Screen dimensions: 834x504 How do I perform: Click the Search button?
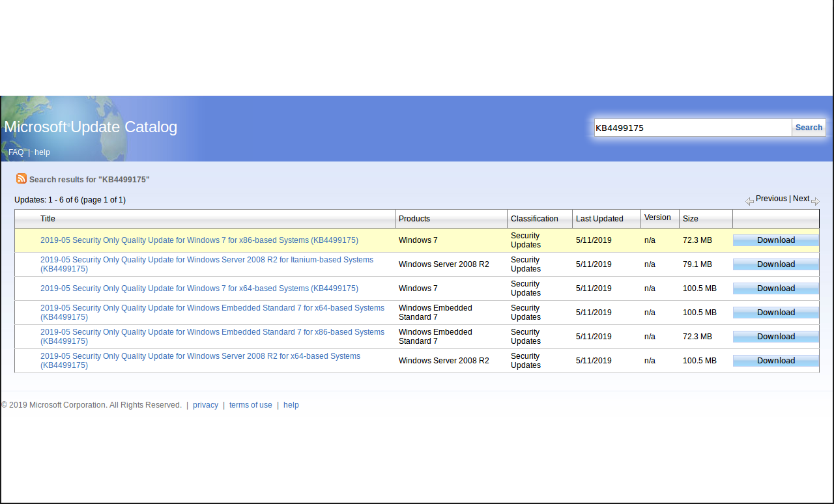[x=809, y=128]
